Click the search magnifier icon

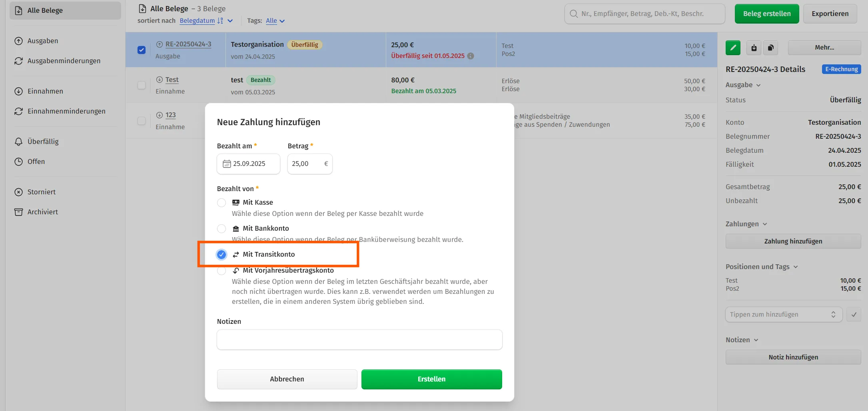[574, 14]
